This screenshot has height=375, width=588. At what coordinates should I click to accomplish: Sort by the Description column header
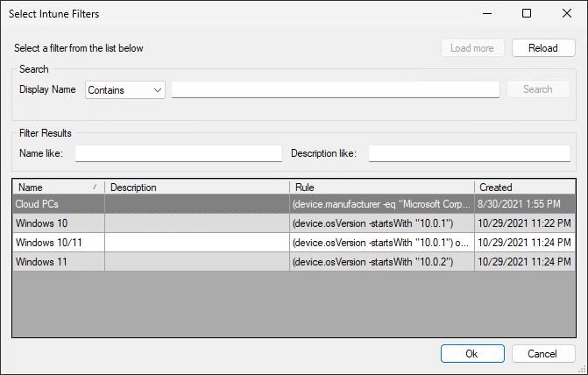196,187
